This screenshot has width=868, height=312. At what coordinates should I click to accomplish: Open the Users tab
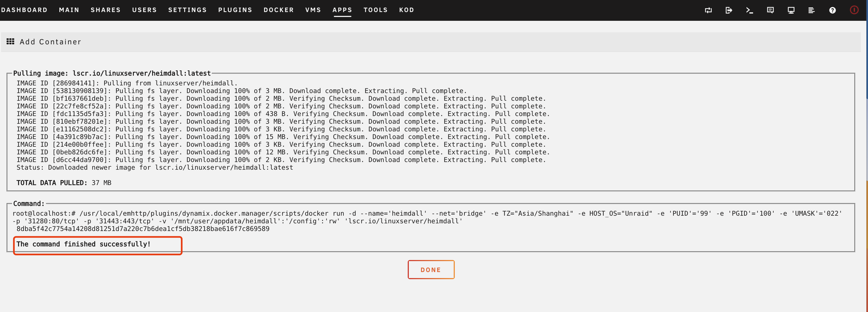[x=144, y=10]
